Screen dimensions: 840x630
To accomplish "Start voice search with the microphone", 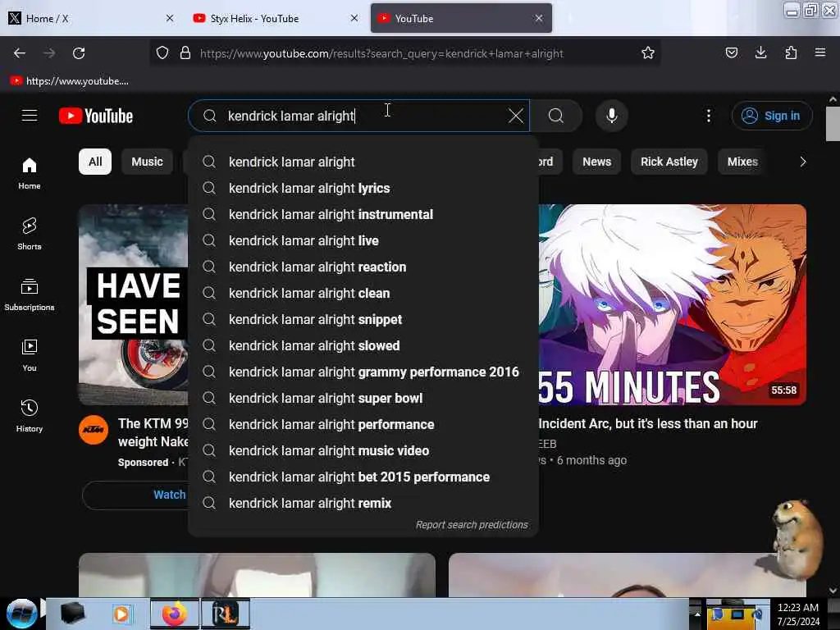I will 611,116.
